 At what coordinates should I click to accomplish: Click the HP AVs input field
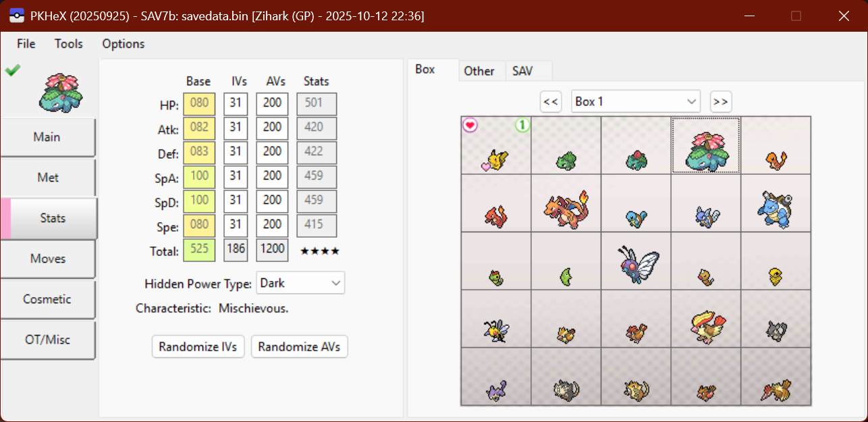tap(273, 104)
